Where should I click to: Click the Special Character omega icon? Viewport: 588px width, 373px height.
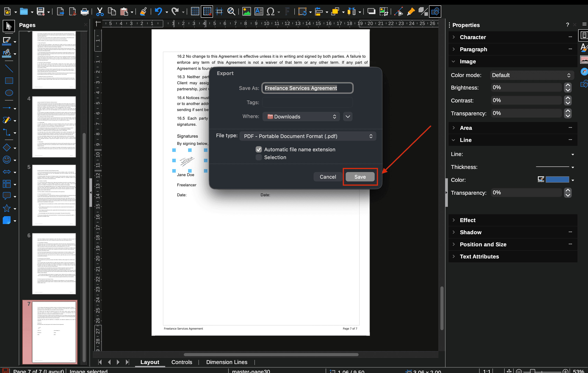pos(270,12)
